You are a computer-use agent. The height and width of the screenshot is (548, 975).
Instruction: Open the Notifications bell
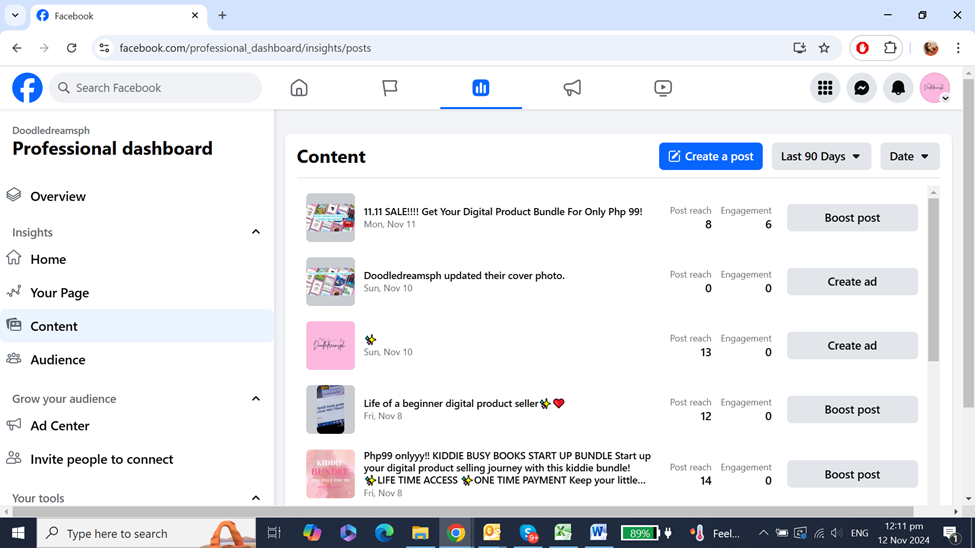coord(898,88)
